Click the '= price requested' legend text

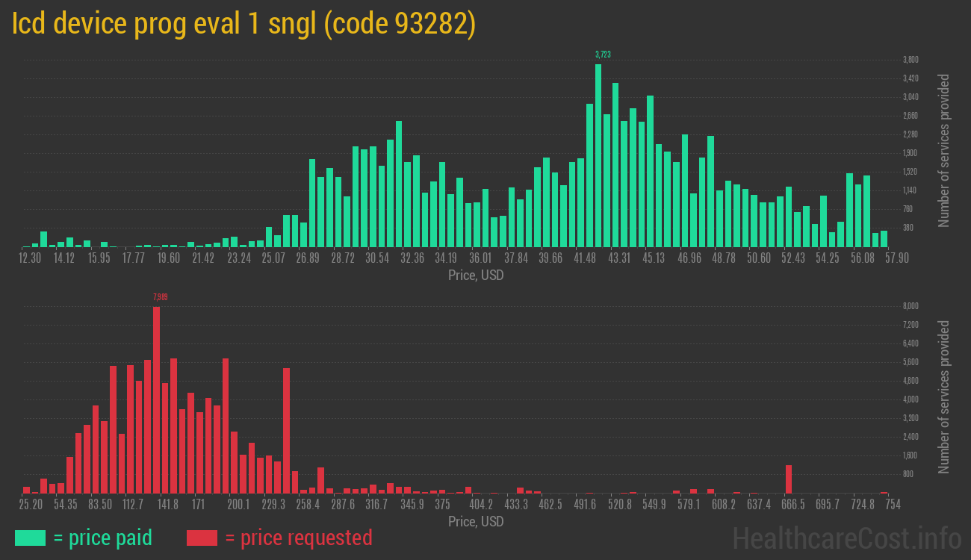click(x=298, y=538)
